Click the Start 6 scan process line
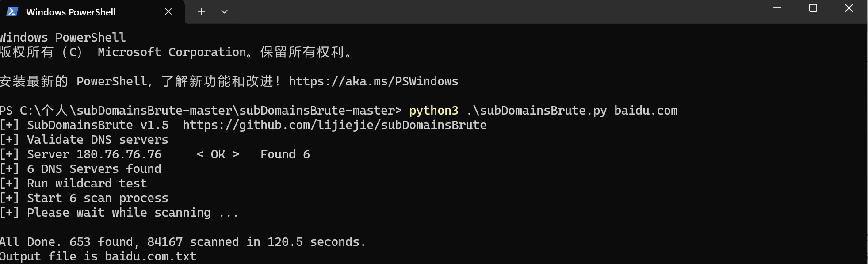The height and width of the screenshot is (264, 868). pyautogui.click(x=84, y=198)
